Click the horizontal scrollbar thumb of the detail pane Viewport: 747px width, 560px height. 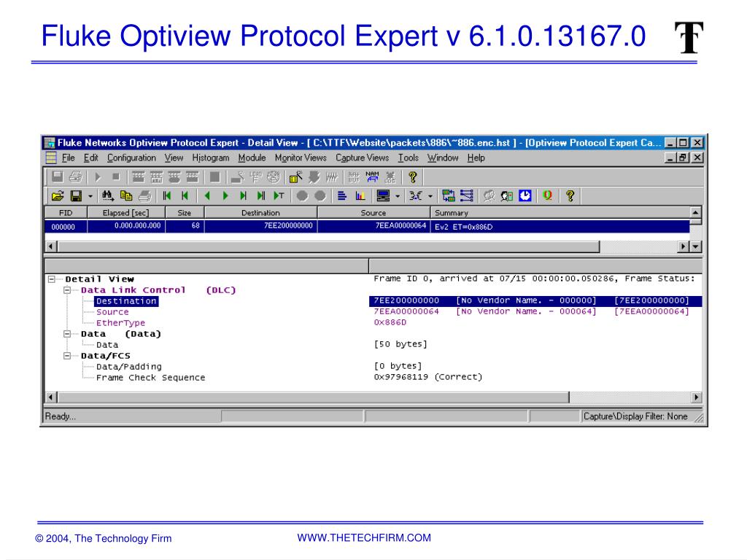tap(314, 397)
